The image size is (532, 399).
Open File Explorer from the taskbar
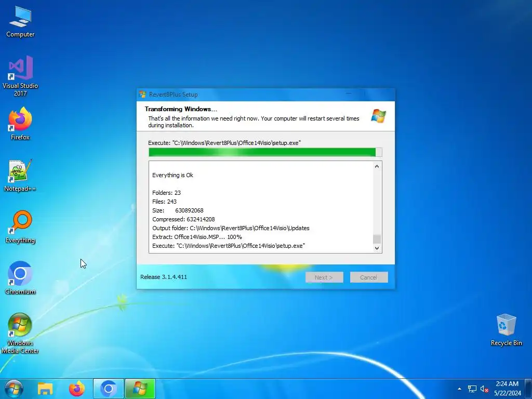click(45, 389)
